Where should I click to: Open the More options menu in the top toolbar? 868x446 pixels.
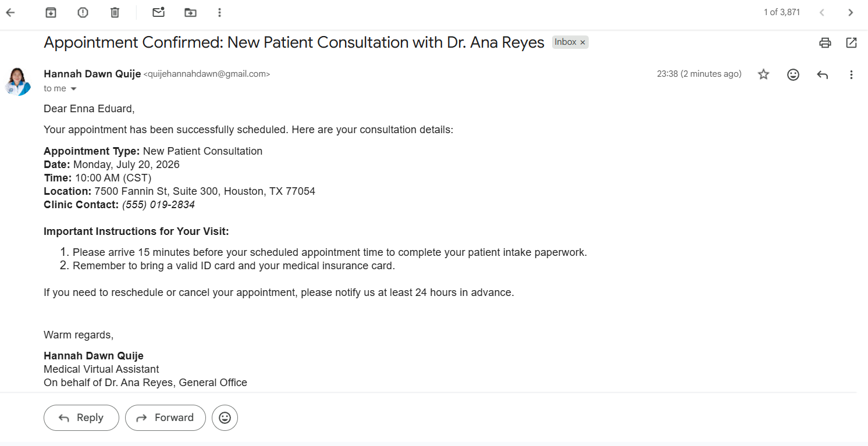point(219,12)
